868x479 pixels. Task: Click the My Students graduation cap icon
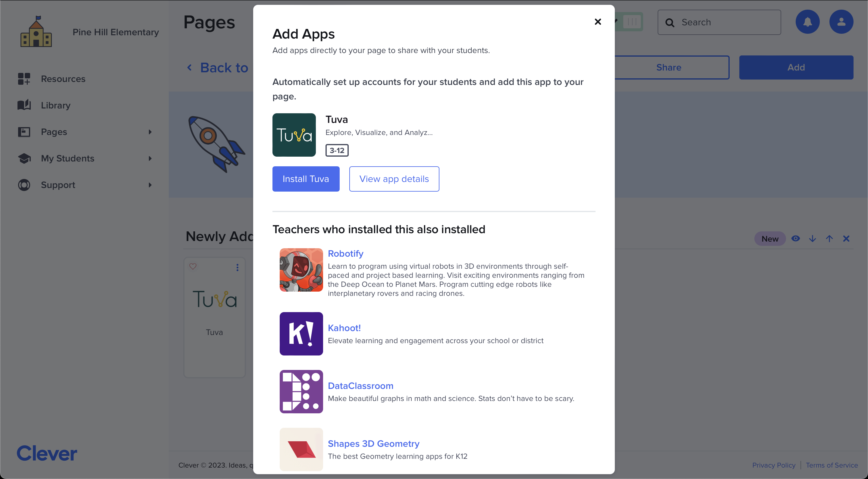[x=24, y=158]
